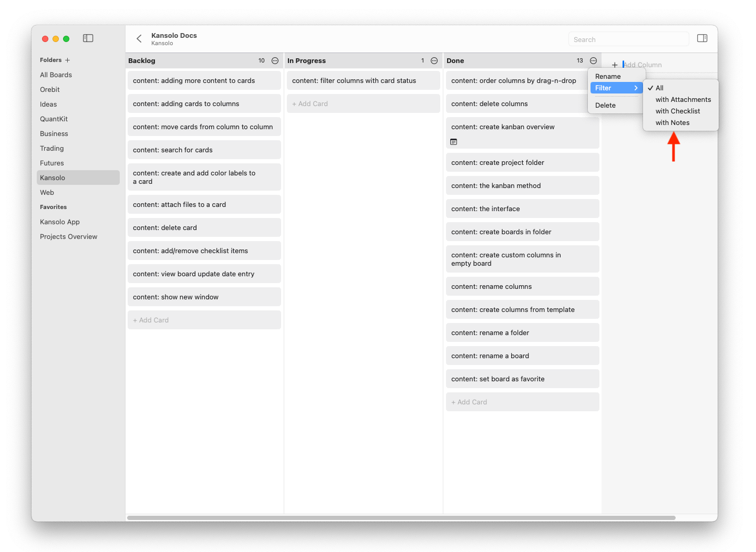
Task: Open Projects Overview favorite
Action: tap(78, 237)
